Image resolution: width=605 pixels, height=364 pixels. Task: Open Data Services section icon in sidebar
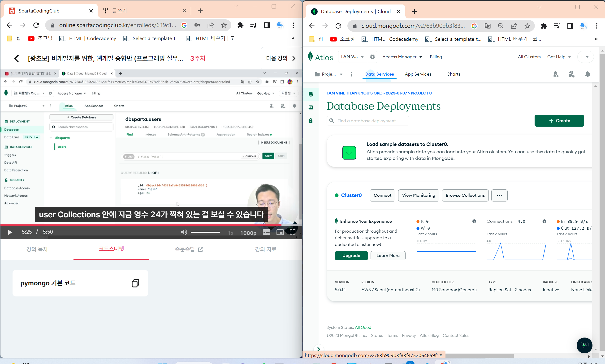pos(311,107)
